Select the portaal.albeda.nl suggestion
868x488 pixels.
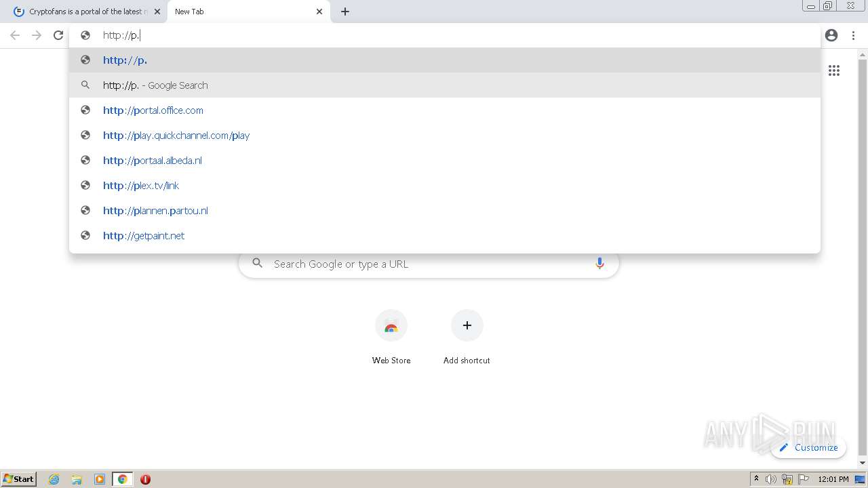coord(444,160)
